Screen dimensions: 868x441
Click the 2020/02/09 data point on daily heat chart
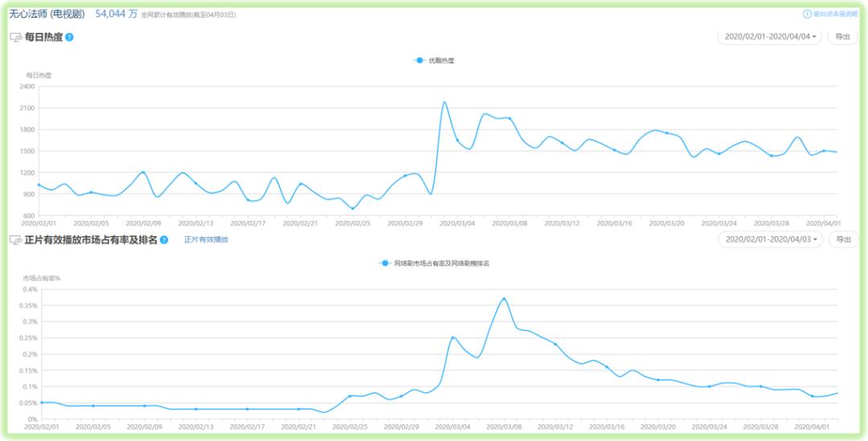(x=143, y=173)
